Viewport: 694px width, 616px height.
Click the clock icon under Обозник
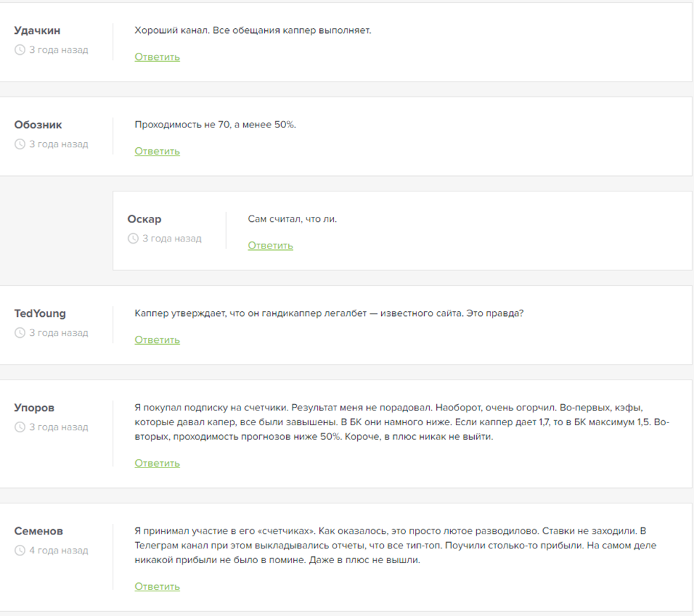point(20,144)
